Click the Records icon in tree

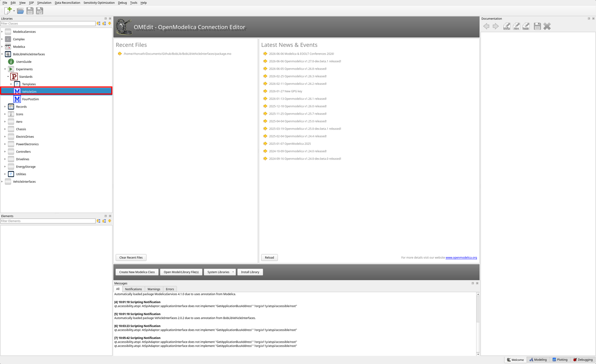(11, 107)
